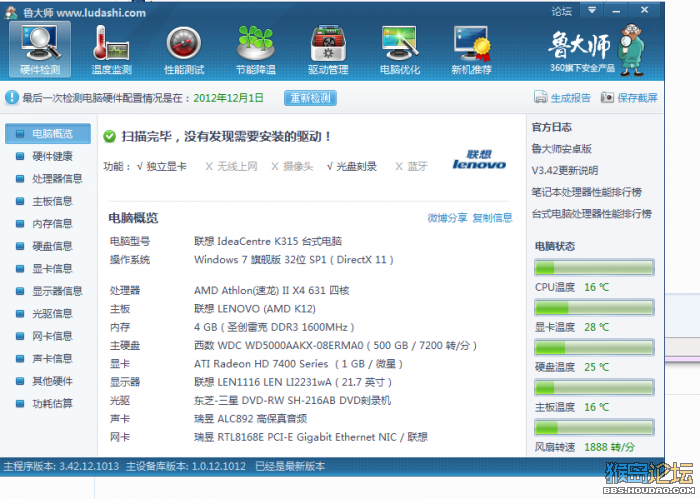Click LEN LI2231wA monitor value
Screen dimensions: 700x499
[293, 382]
